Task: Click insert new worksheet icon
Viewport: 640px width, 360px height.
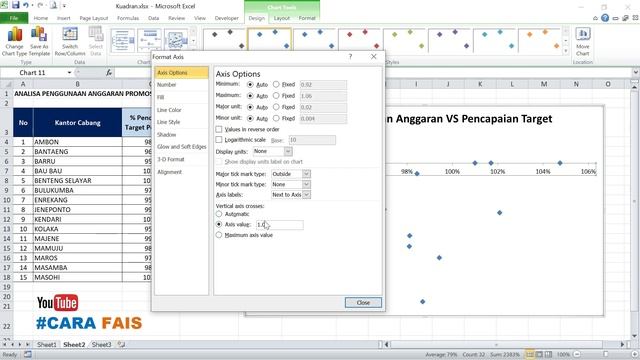Action: pyautogui.click(x=121, y=344)
